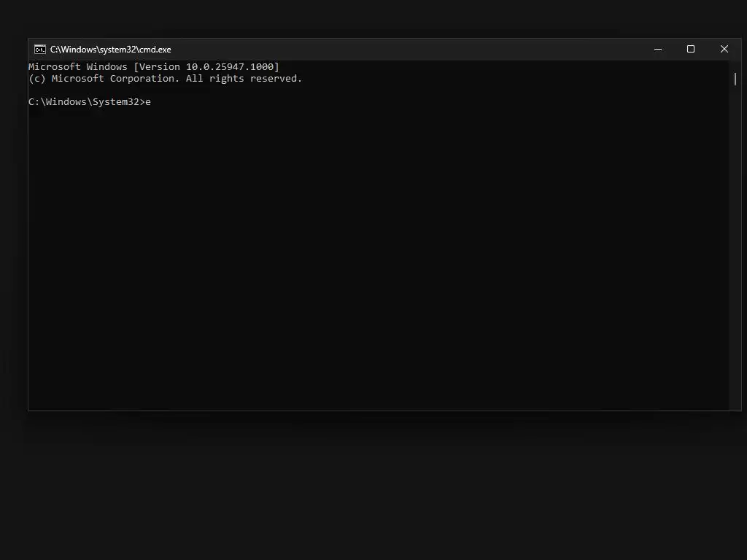This screenshot has width=747, height=560.
Task: Maximize the Command Prompt window
Action: point(691,49)
